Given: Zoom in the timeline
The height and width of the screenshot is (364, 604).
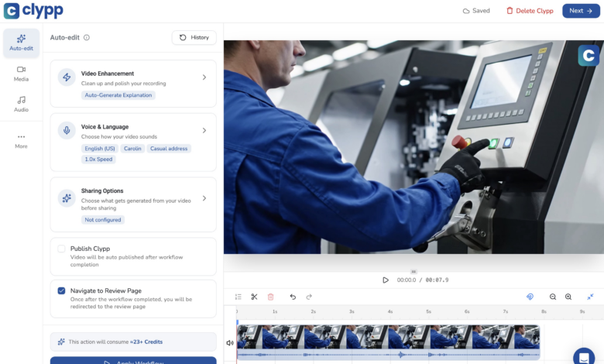Looking at the screenshot, I should click(x=568, y=297).
